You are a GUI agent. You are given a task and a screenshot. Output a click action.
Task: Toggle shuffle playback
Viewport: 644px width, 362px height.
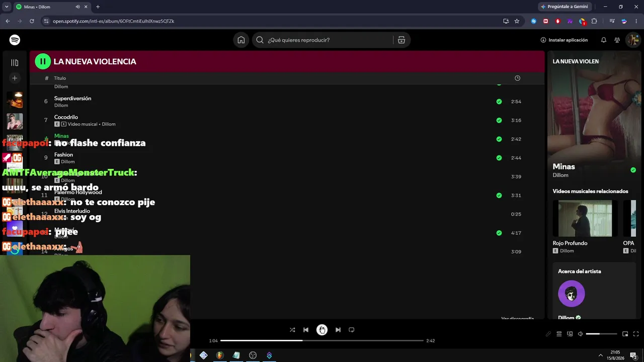coord(292,330)
